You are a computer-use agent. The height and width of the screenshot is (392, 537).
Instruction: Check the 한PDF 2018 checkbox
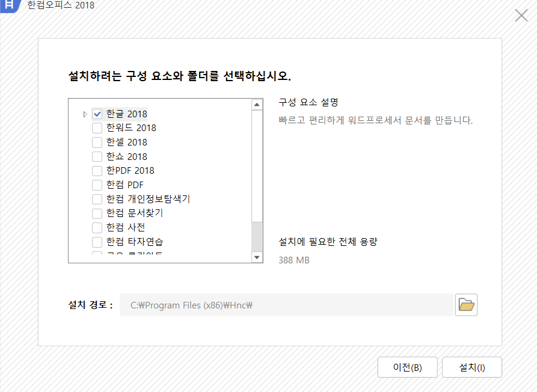97,171
